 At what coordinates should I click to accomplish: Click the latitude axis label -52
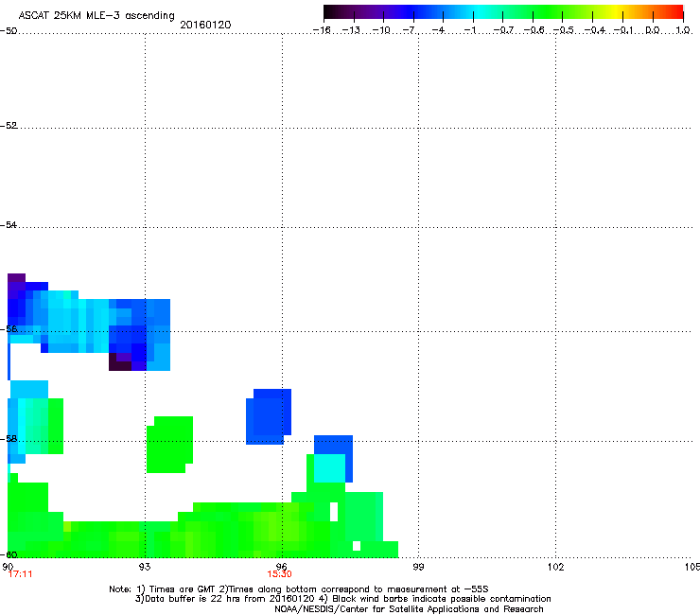point(9,126)
